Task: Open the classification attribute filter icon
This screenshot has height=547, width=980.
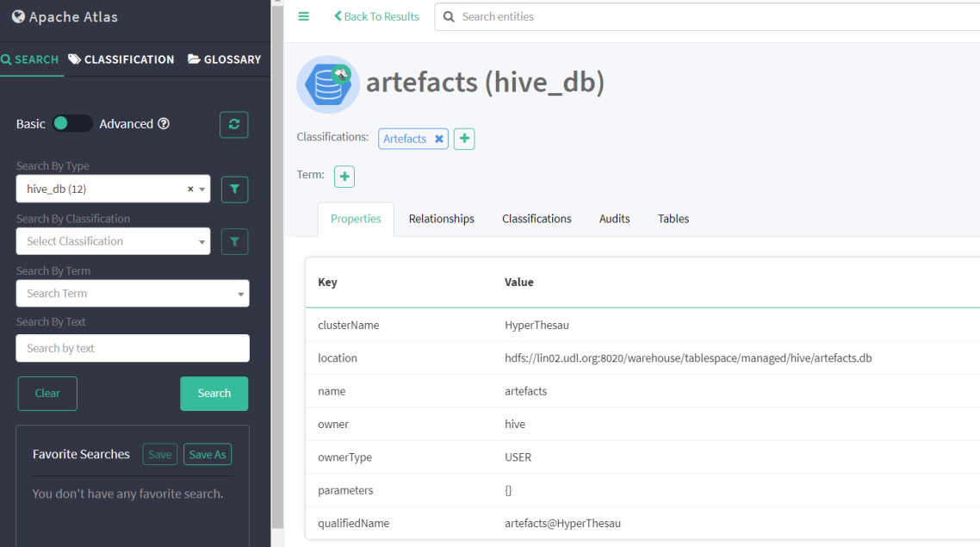Action: [234, 242]
